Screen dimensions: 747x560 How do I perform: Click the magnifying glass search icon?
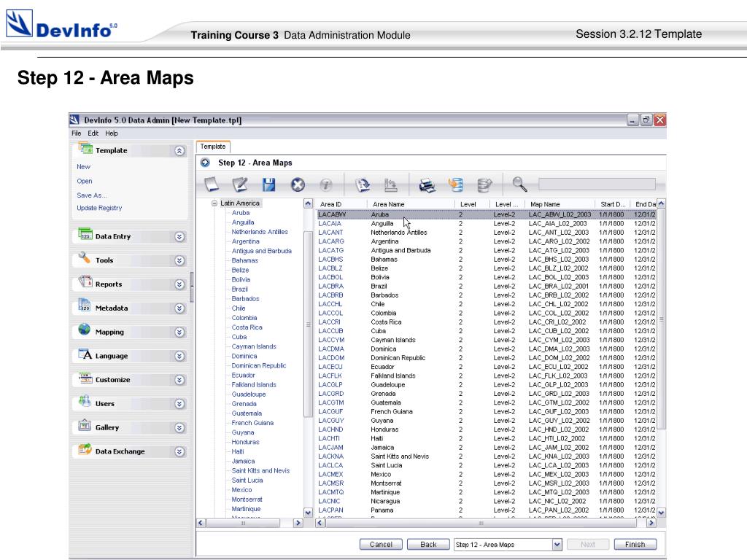click(x=519, y=184)
